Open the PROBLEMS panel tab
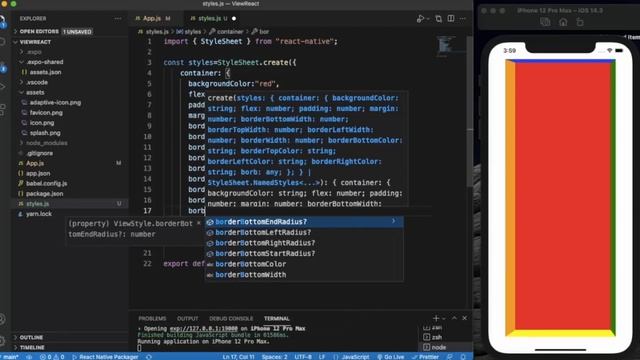Screen dimensions: 640x360 (x=152, y=318)
